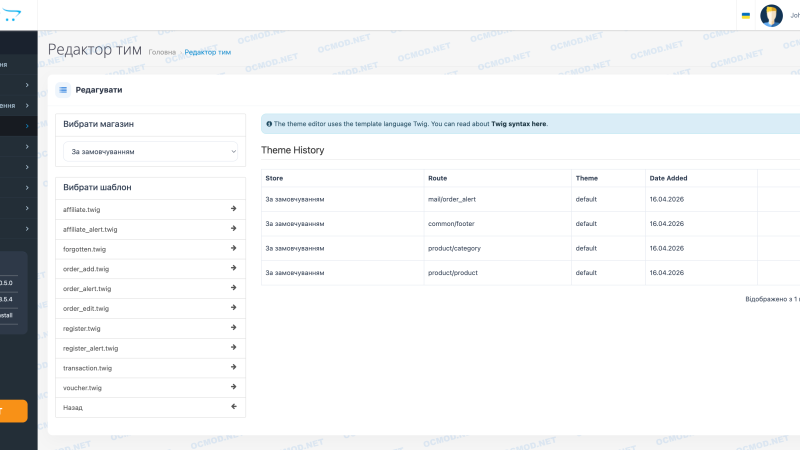Image resolution: width=800 pixels, height=450 pixels.
Task: Click the arrow icon for register_alert.twig
Action: [x=234, y=347]
